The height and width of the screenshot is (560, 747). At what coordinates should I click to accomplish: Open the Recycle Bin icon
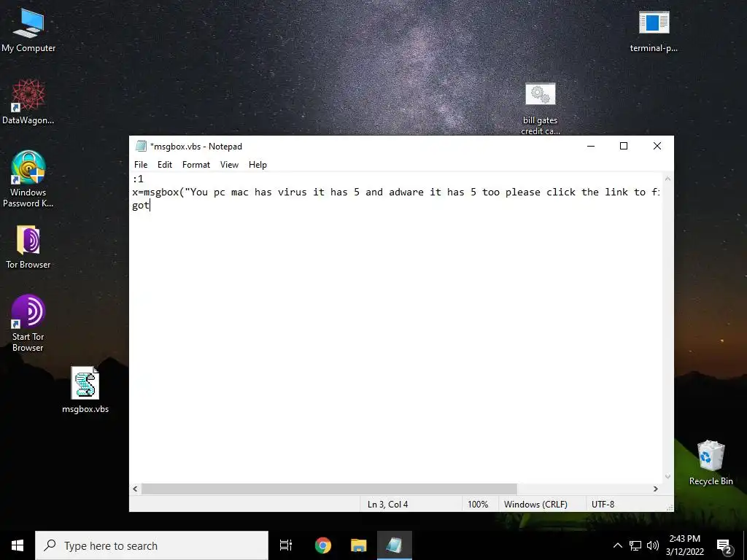tap(711, 463)
